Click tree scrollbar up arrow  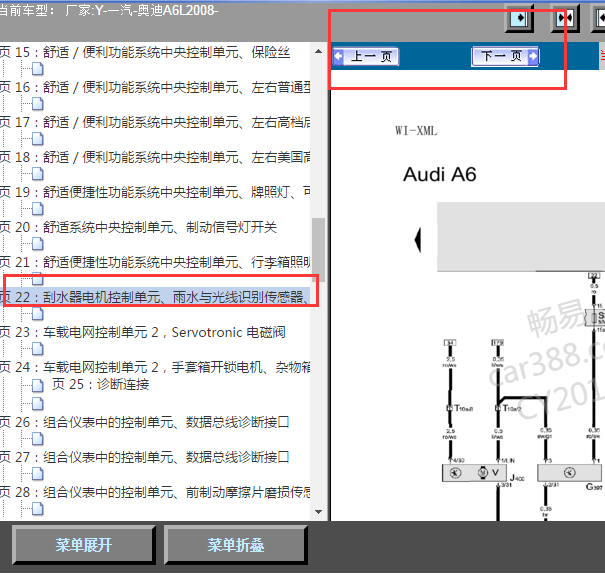tap(318, 51)
